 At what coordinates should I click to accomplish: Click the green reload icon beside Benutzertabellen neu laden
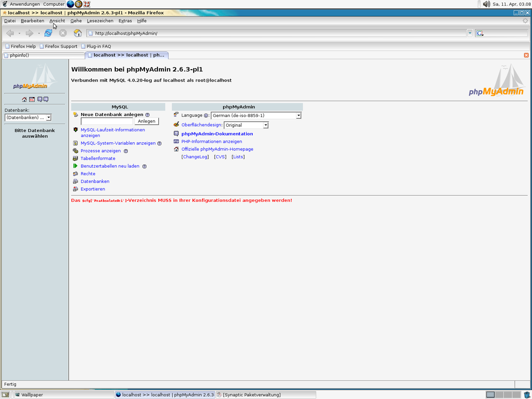[76, 166]
